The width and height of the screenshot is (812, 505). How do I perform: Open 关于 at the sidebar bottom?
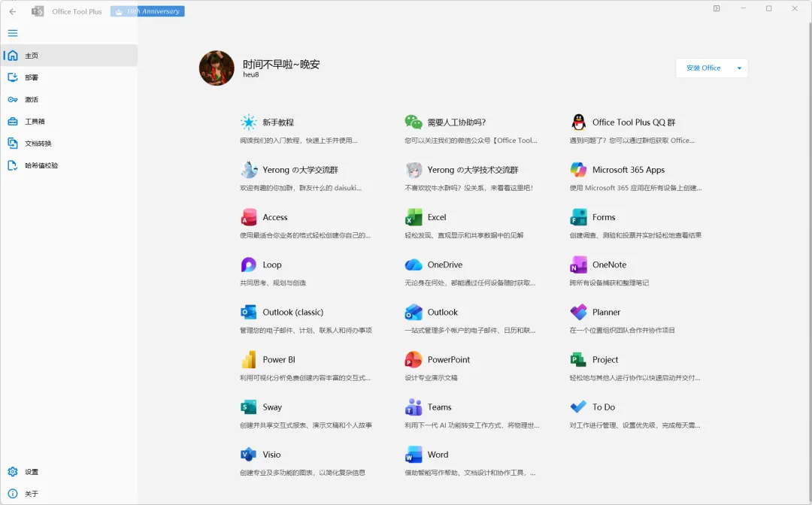pos(69,494)
